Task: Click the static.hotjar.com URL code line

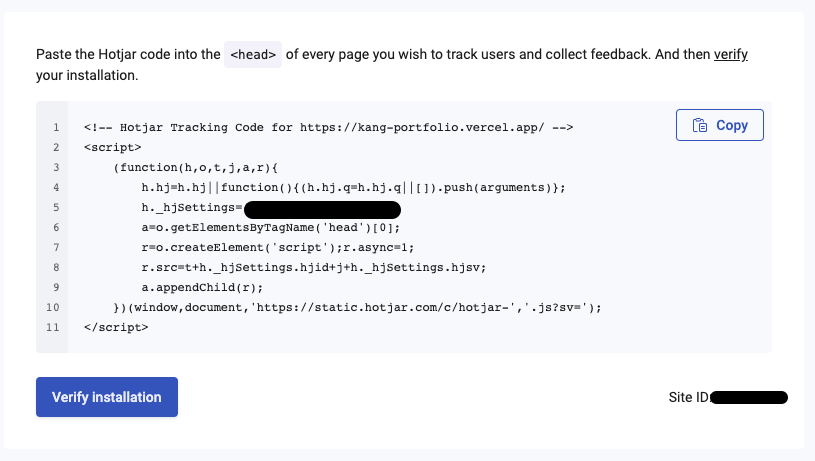Action: [357, 307]
